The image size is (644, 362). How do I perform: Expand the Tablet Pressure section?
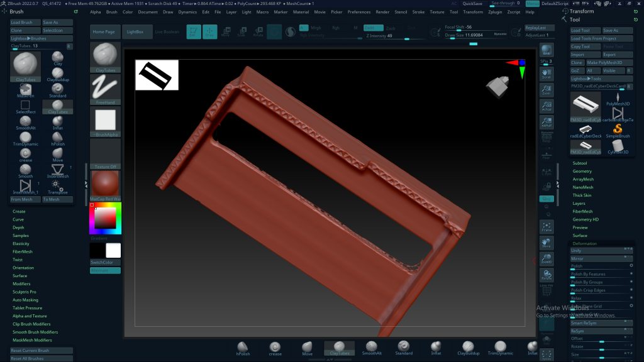pyautogui.click(x=27, y=308)
